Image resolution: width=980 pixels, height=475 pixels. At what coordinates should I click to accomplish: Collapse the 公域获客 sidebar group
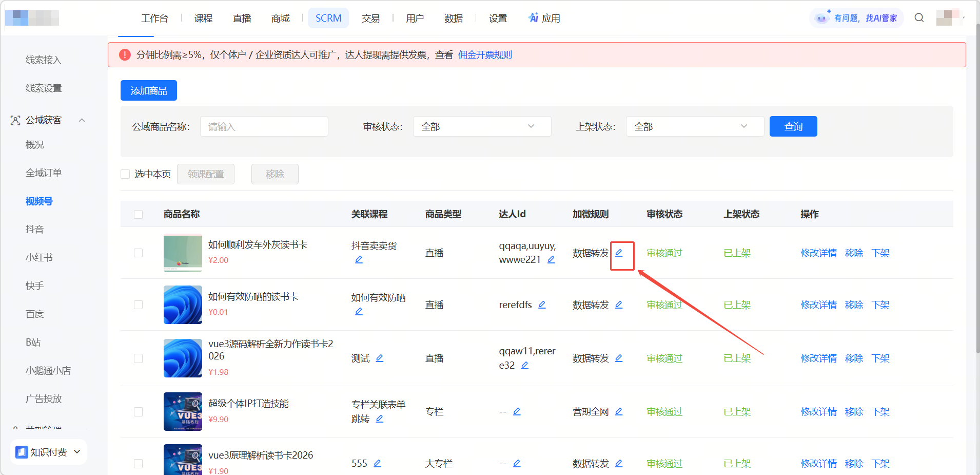(x=82, y=120)
